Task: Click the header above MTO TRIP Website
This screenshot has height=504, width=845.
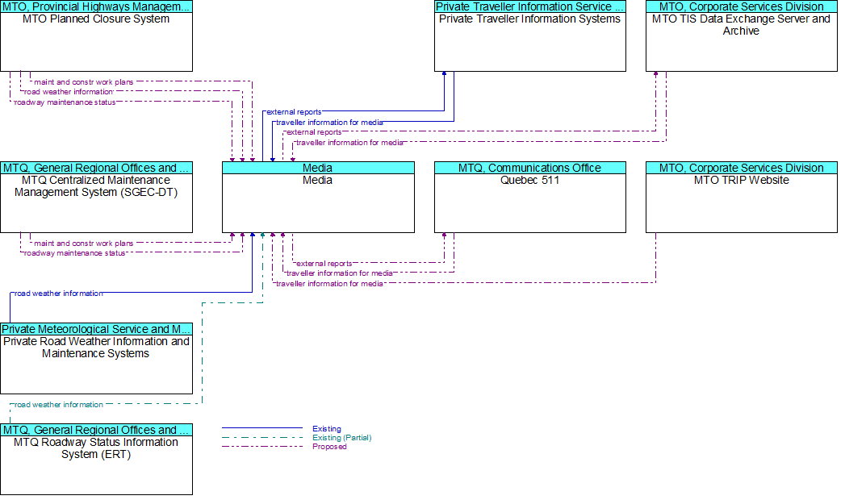Action: pyautogui.click(x=741, y=168)
